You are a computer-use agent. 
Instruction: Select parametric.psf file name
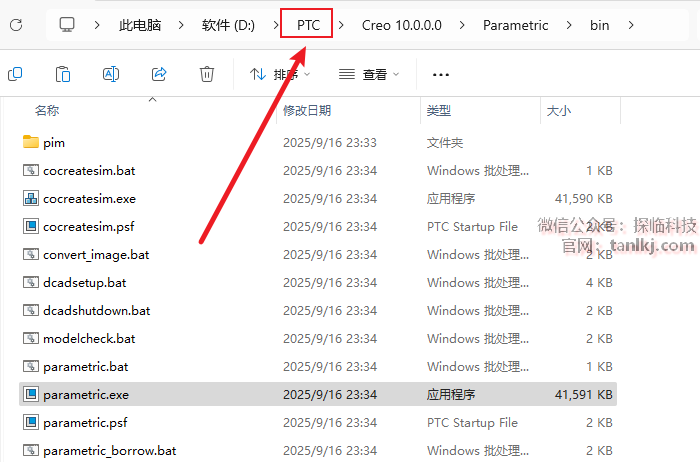[x=85, y=423]
